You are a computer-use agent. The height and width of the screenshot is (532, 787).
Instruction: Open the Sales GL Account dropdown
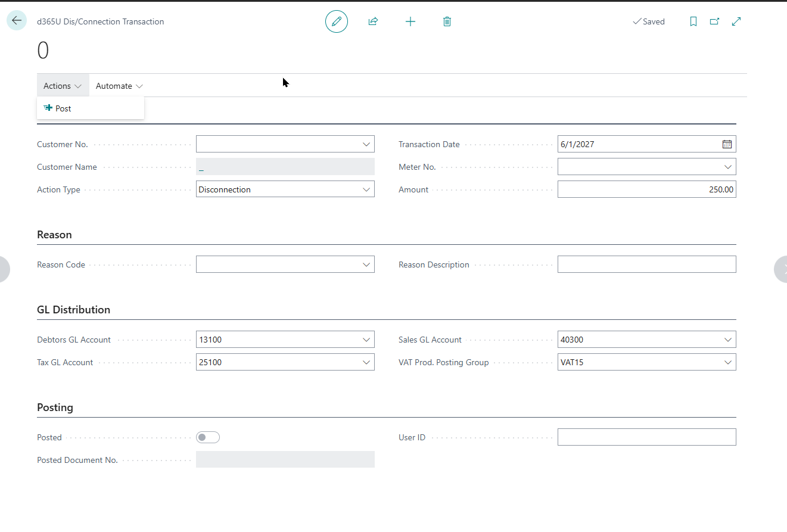pos(728,340)
